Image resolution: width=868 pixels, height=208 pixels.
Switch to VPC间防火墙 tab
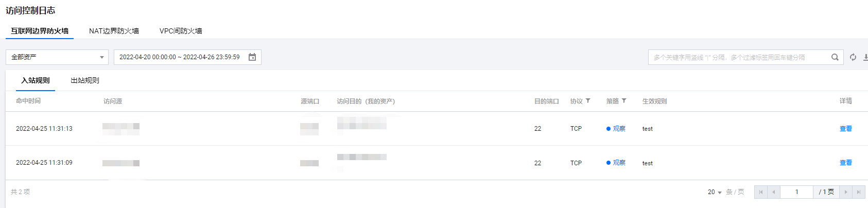(x=181, y=31)
